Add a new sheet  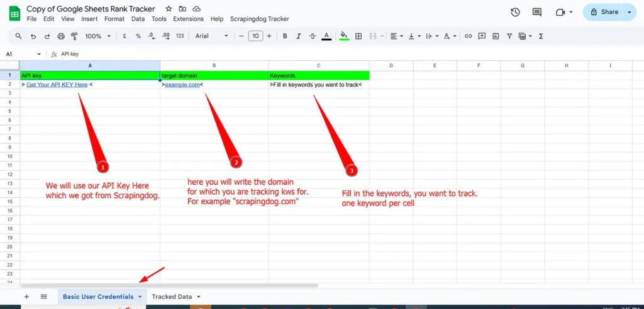point(26,296)
